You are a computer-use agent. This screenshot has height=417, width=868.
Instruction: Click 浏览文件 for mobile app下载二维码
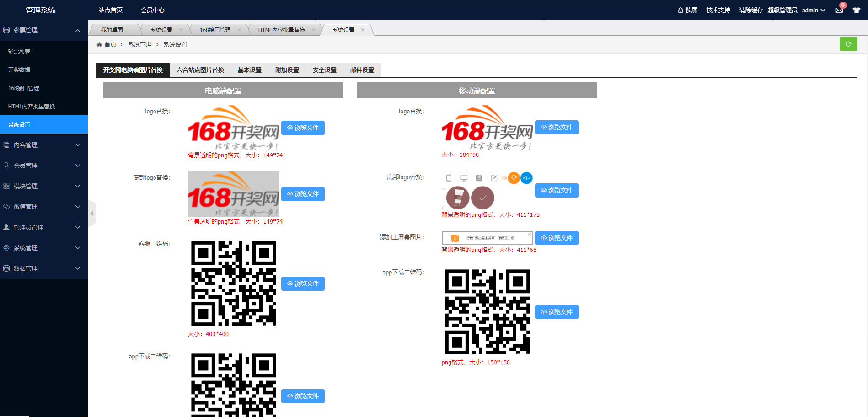(x=557, y=312)
